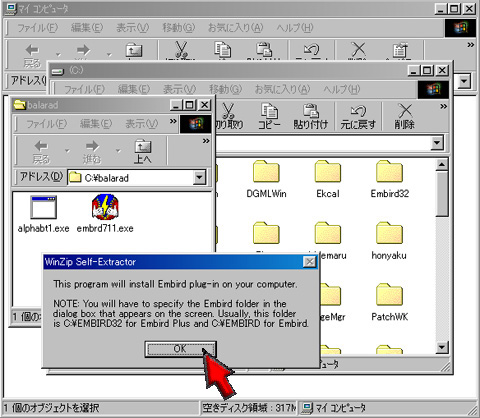
Task: Open the Go menu in the My Computer window
Action: (178, 28)
